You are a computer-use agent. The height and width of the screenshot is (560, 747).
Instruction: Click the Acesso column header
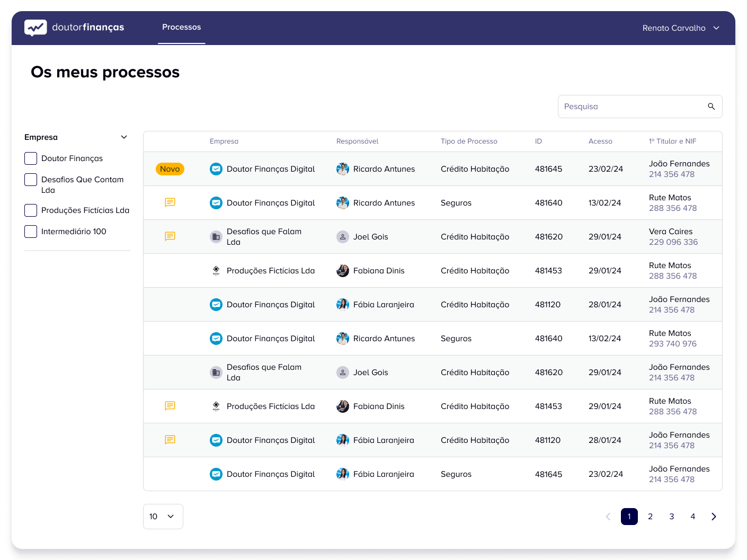click(600, 141)
